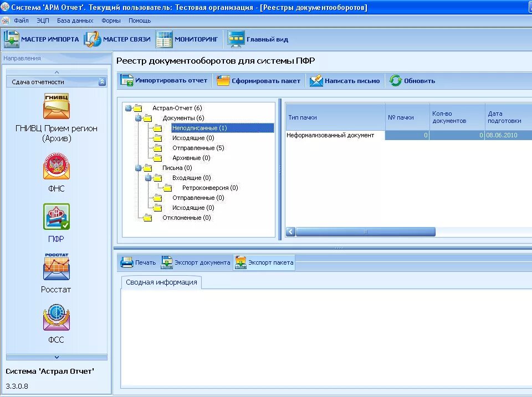Select the ФСС direction icon

coord(57,317)
